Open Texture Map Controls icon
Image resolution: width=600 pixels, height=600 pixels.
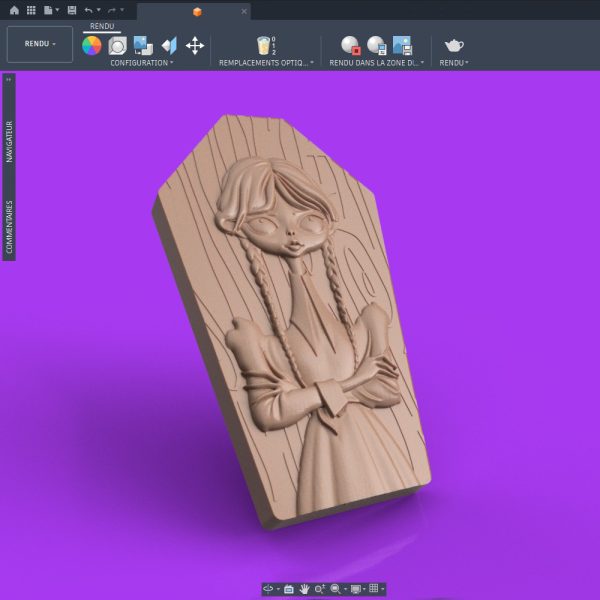[x=169, y=46]
